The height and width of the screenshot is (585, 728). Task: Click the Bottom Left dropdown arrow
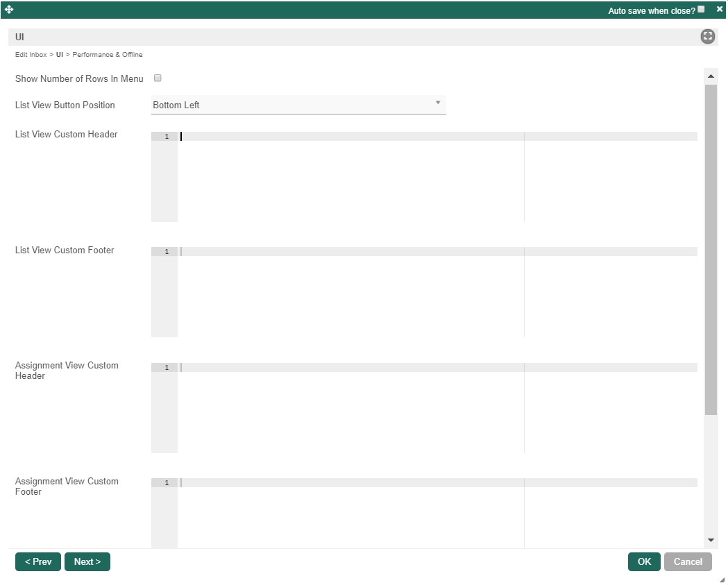click(438, 103)
